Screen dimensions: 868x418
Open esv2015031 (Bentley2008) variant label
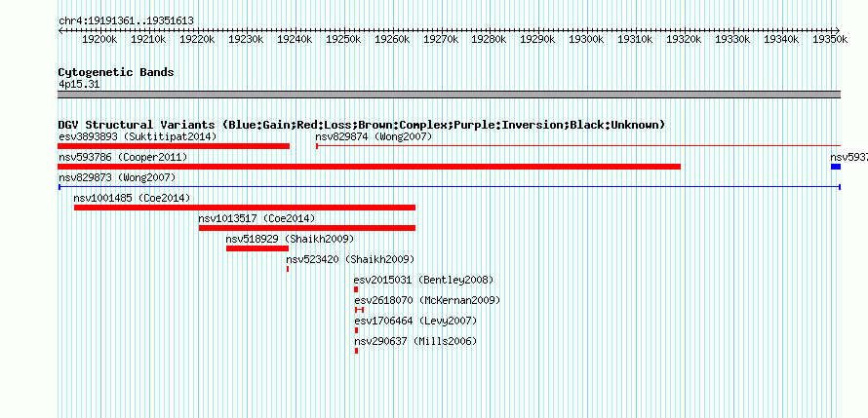click(x=424, y=280)
